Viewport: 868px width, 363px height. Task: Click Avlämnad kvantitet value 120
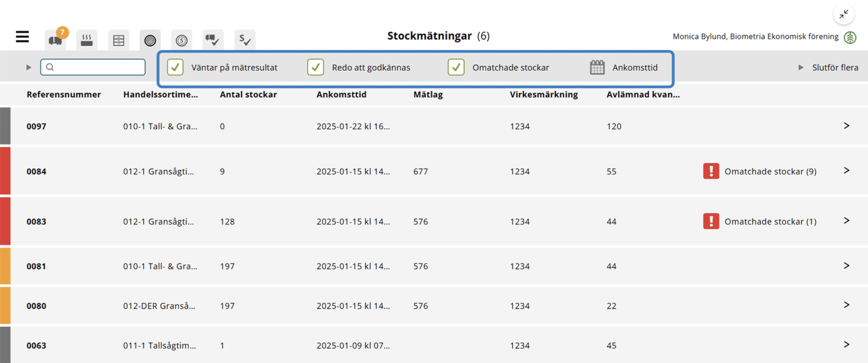614,126
